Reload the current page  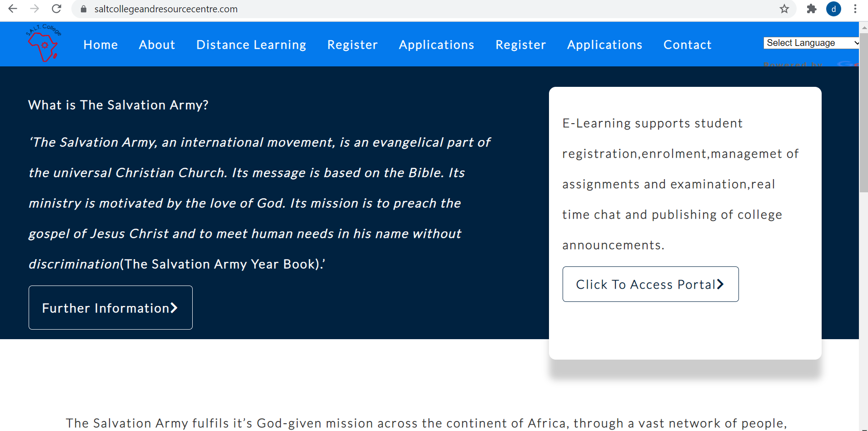pos(56,9)
